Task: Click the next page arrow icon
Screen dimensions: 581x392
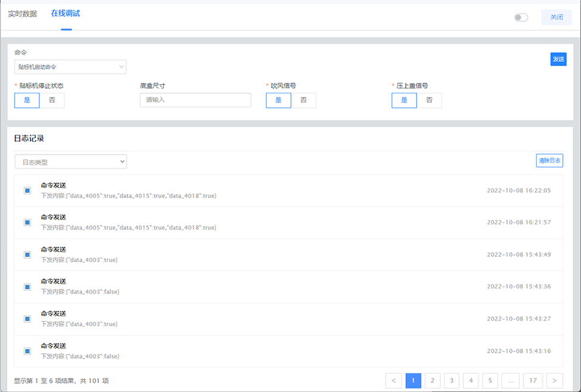Action: click(x=554, y=380)
